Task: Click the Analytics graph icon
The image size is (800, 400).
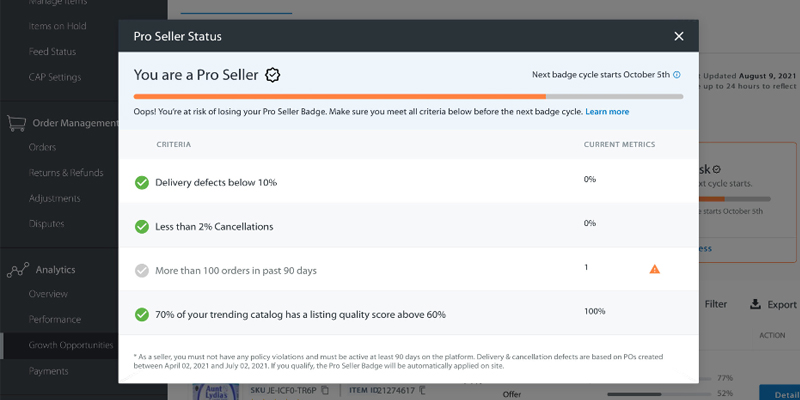Action: tap(17, 270)
